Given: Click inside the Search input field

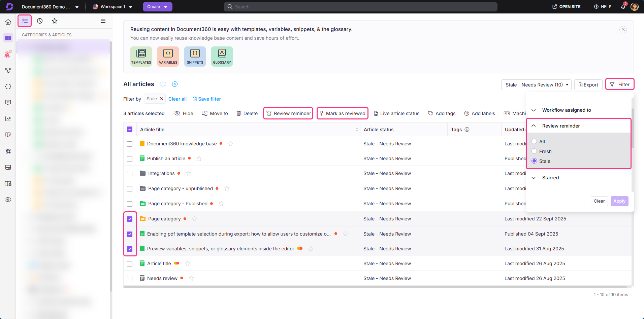Looking at the screenshot, I should (x=360, y=6).
